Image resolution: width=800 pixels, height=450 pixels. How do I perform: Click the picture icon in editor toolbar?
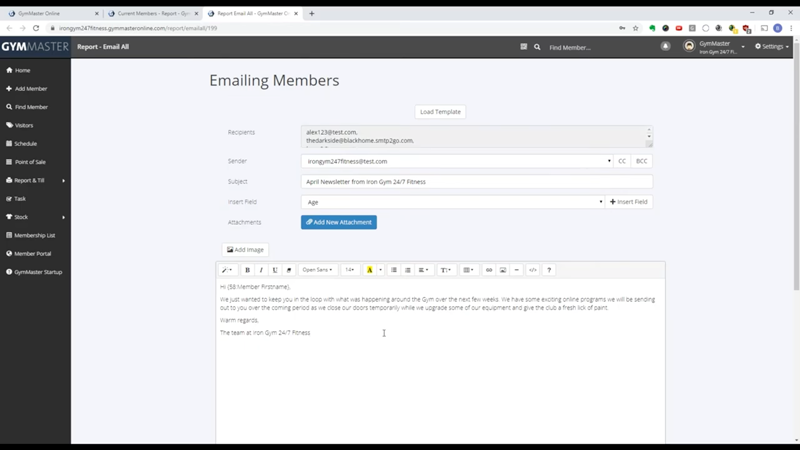503,270
